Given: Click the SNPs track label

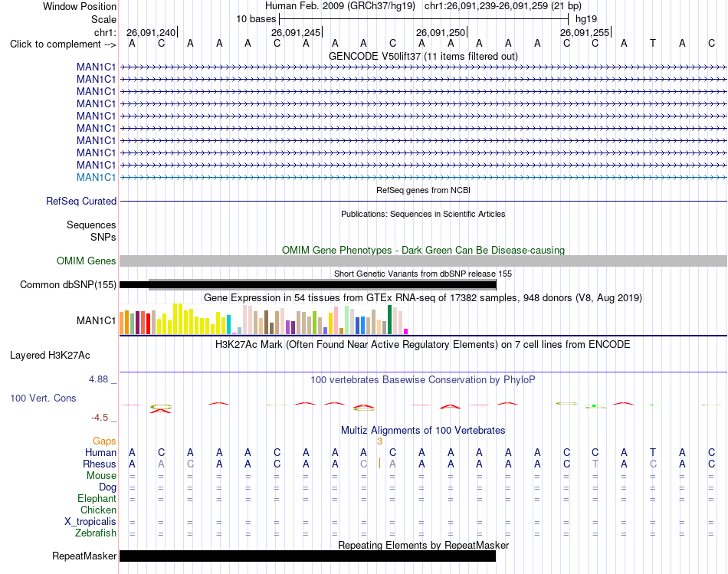Looking at the screenshot, I should tap(103, 237).
